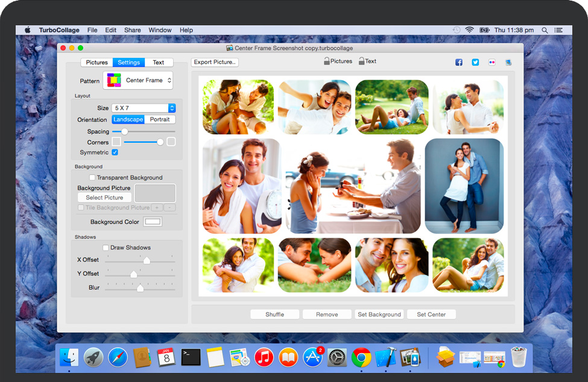The width and height of the screenshot is (588, 382).
Task: Click the Twitter share icon
Action: 475,62
